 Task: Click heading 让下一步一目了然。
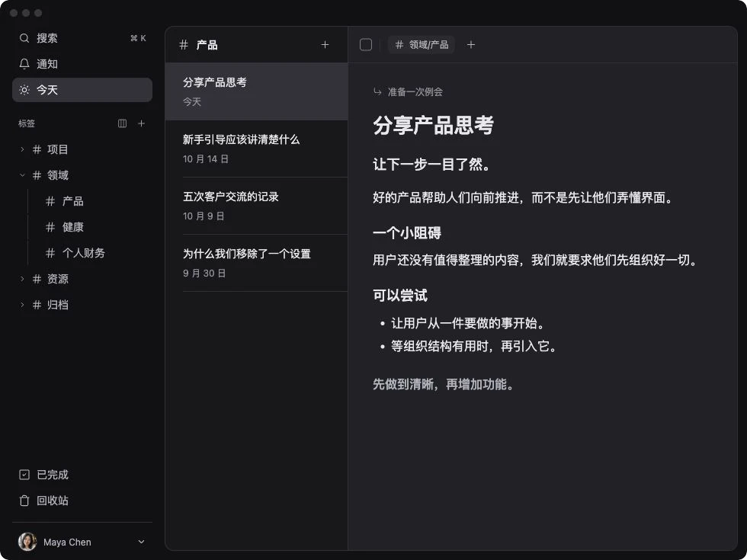pyautogui.click(x=431, y=165)
